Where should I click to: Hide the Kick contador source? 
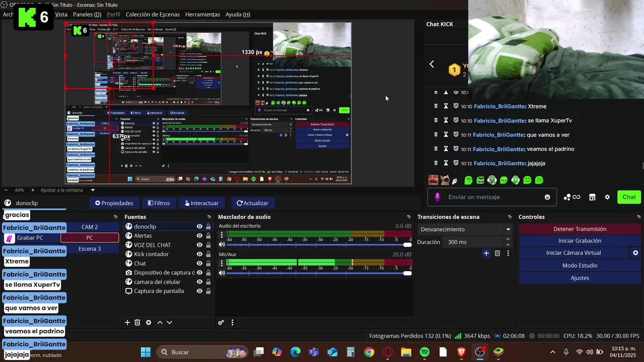[200, 254]
